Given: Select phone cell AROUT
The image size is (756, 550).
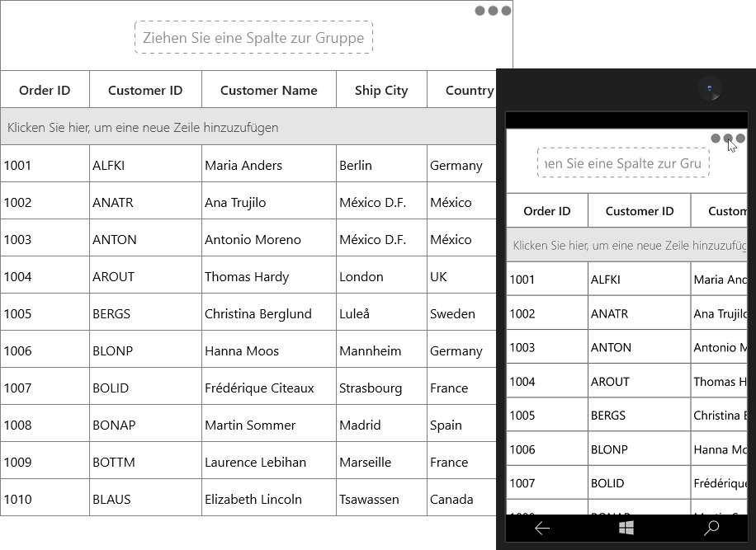Looking at the screenshot, I should pyautogui.click(x=640, y=382).
